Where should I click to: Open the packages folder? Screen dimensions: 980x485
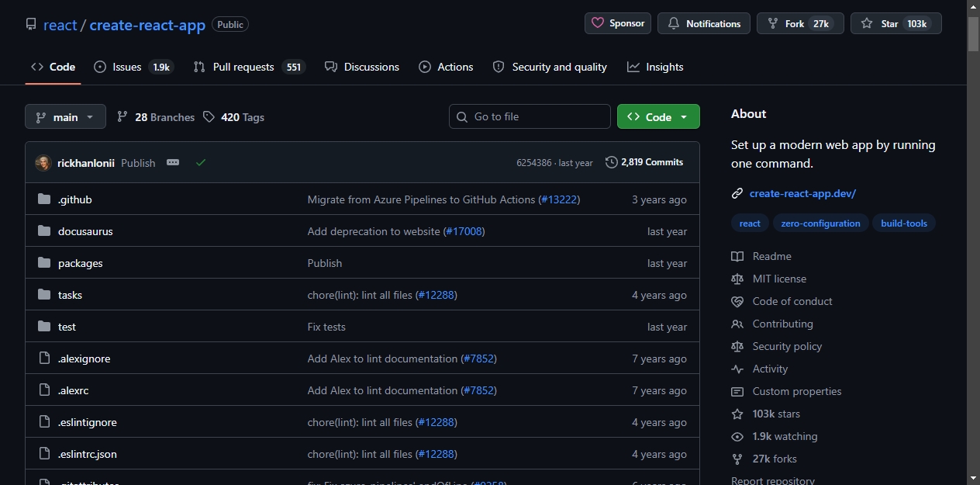[81, 263]
